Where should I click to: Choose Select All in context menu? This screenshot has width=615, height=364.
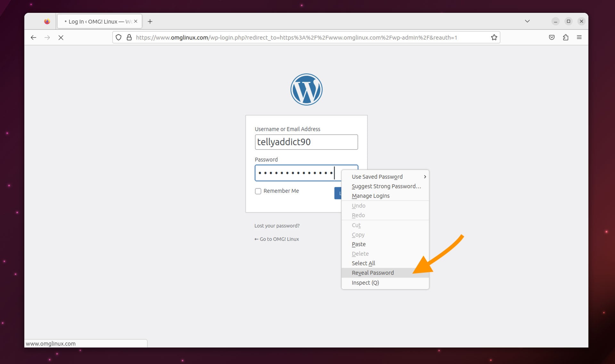pos(385,263)
